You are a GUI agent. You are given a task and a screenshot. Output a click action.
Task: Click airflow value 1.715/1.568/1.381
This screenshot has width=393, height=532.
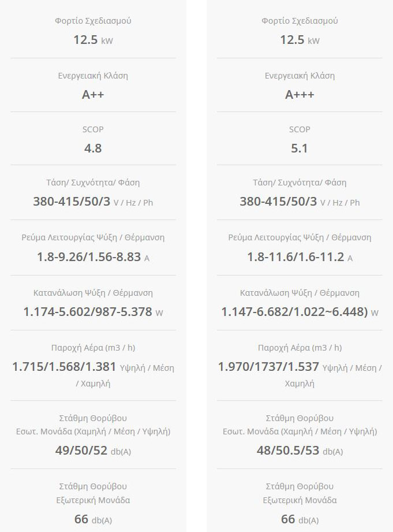(64, 367)
